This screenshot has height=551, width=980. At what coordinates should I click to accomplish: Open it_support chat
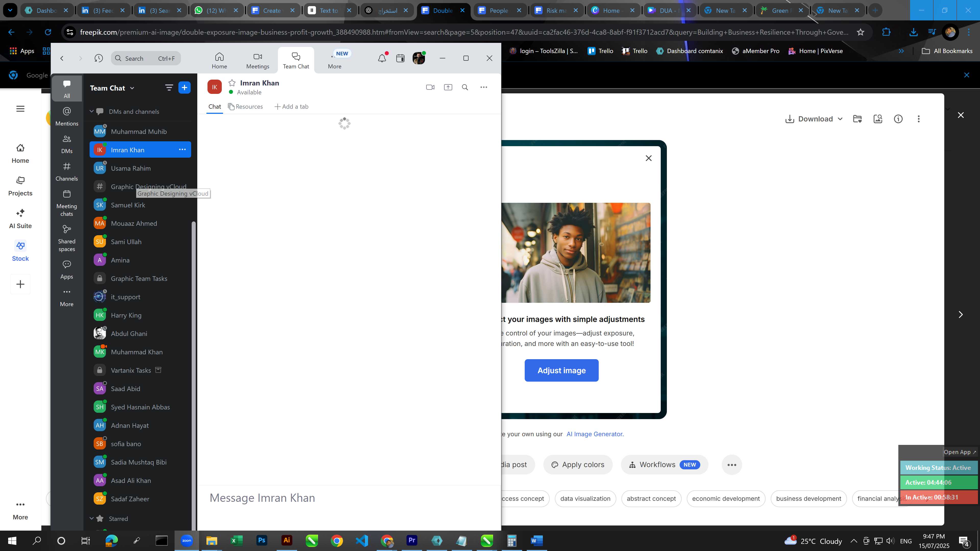(140, 297)
